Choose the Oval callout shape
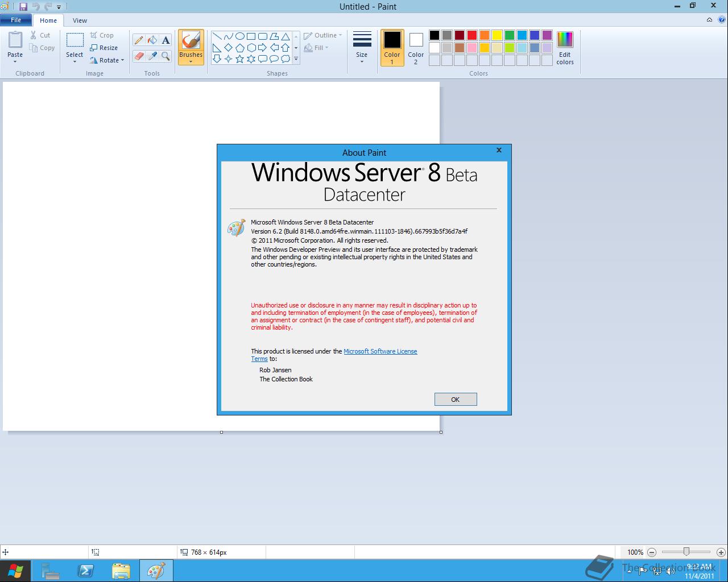Image resolution: width=728 pixels, height=582 pixels. (274, 59)
